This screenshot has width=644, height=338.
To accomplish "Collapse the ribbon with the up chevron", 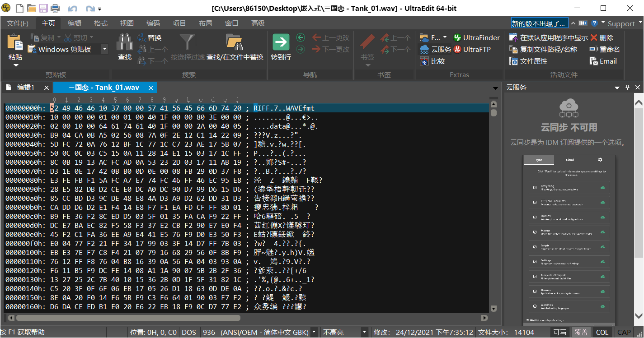I will point(573,23).
